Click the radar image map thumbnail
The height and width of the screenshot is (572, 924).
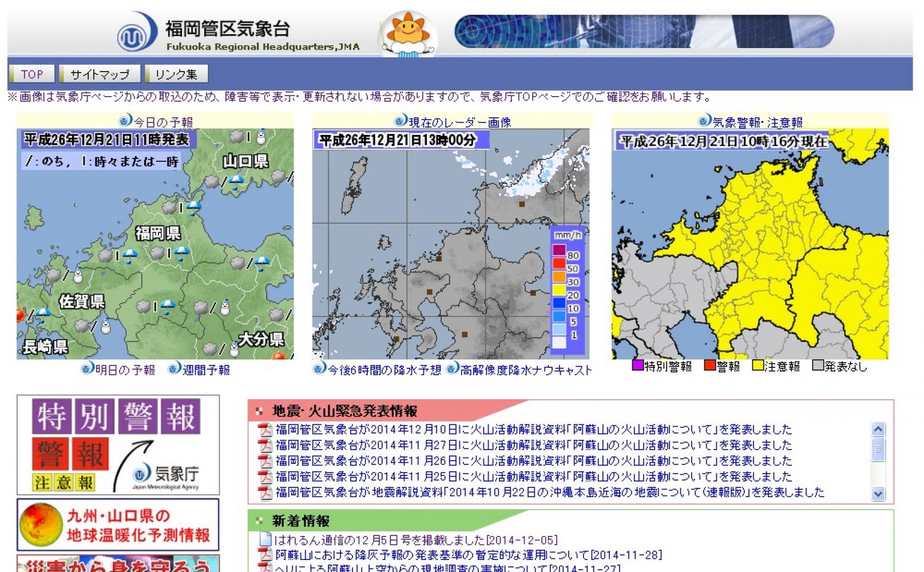click(450, 244)
